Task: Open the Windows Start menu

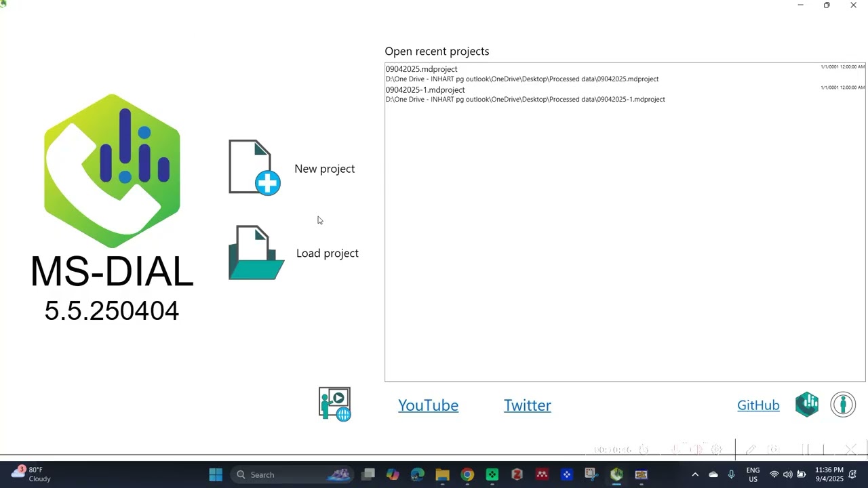Action: pyautogui.click(x=216, y=474)
